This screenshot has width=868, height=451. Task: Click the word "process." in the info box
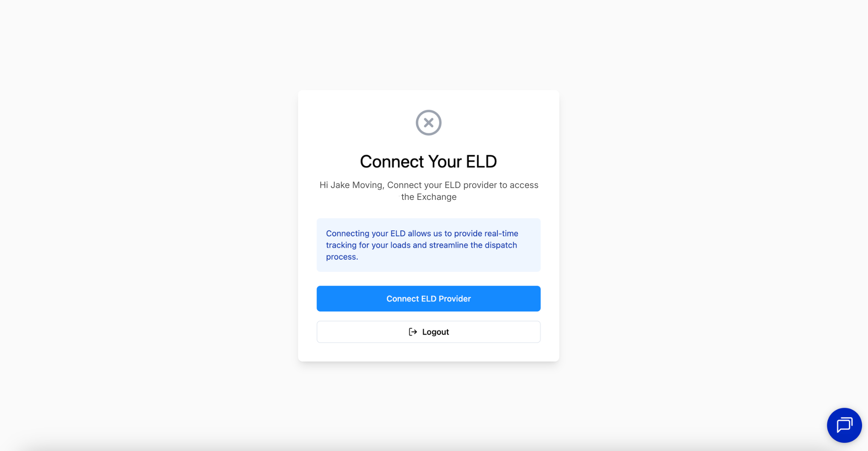(342, 257)
